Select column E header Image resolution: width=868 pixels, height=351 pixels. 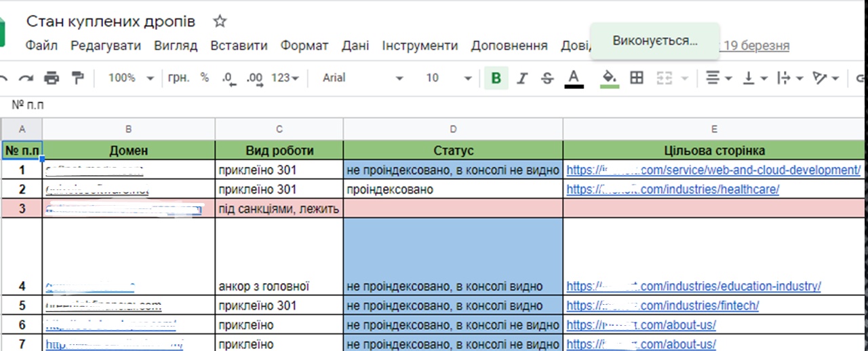click(715, 129)
